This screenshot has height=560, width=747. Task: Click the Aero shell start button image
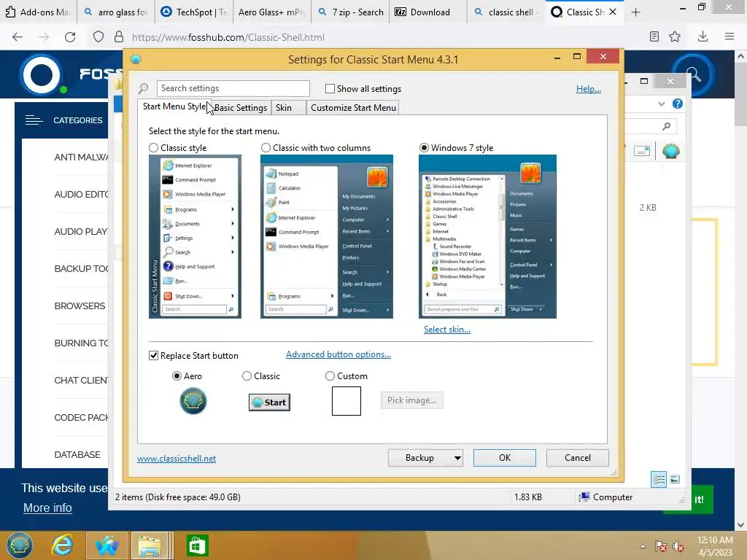tap(193, 401)
